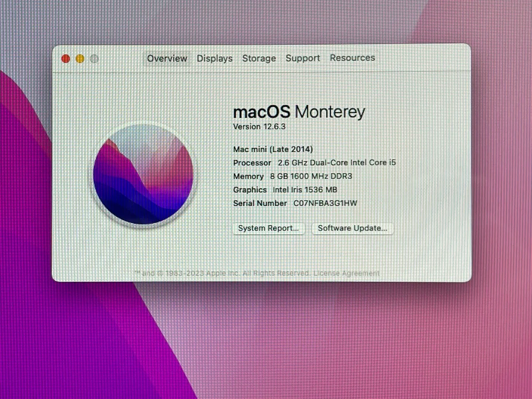Click the macOS Monterey logo image
Screen dimensions: 532x399
143,174
